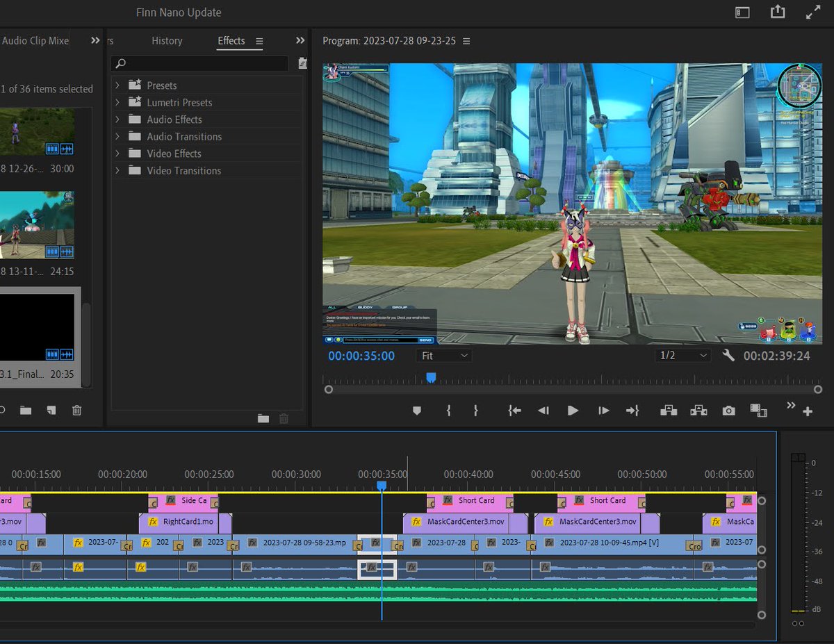Image resolution: width=834 pixels, height=644 pixels.
Task: Step back one frame
Action: tap(543, 411)
